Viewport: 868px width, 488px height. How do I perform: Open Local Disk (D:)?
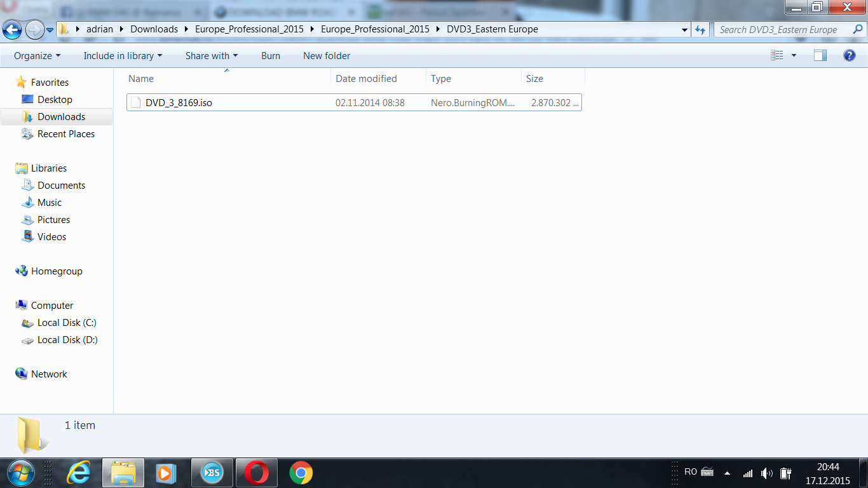(x=67, y=340)
